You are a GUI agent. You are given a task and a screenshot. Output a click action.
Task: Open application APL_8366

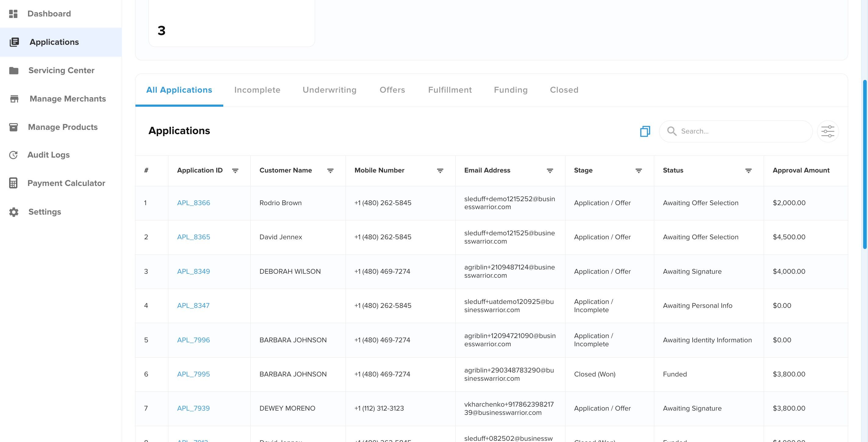tap(193, 203)
